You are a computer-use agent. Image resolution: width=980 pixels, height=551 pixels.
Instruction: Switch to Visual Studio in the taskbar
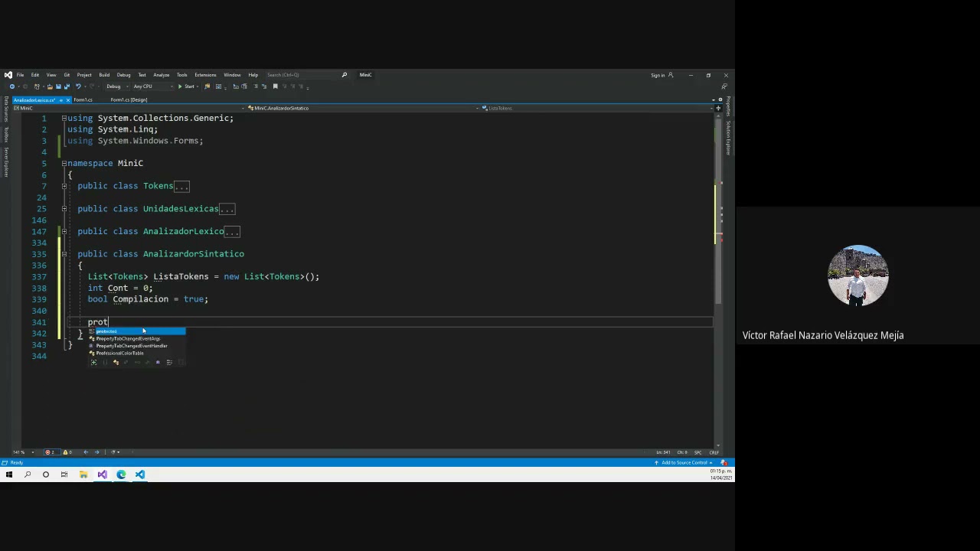click(102, 474)
